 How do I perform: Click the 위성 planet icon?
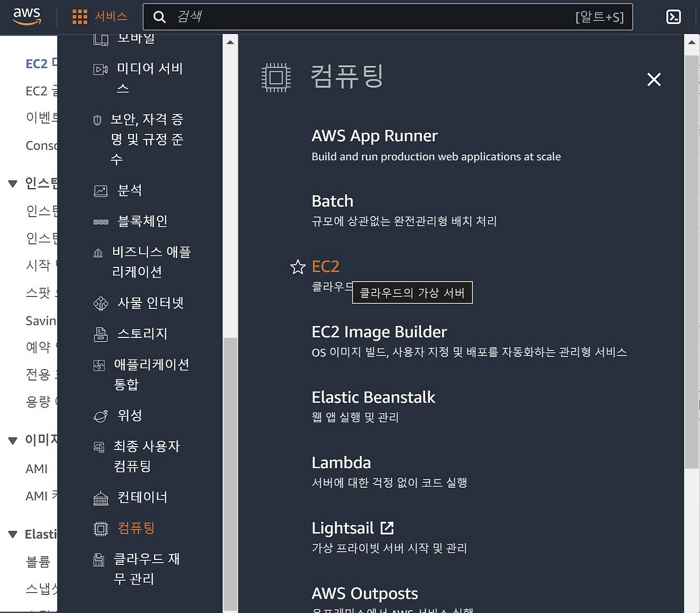(x=101, y=416)
